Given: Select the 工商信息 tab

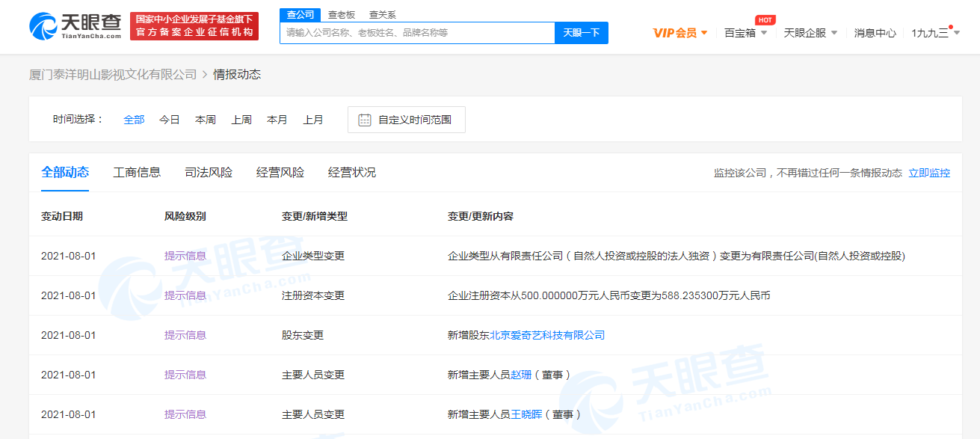Looking at the screenshot, I should coord(137,172).
